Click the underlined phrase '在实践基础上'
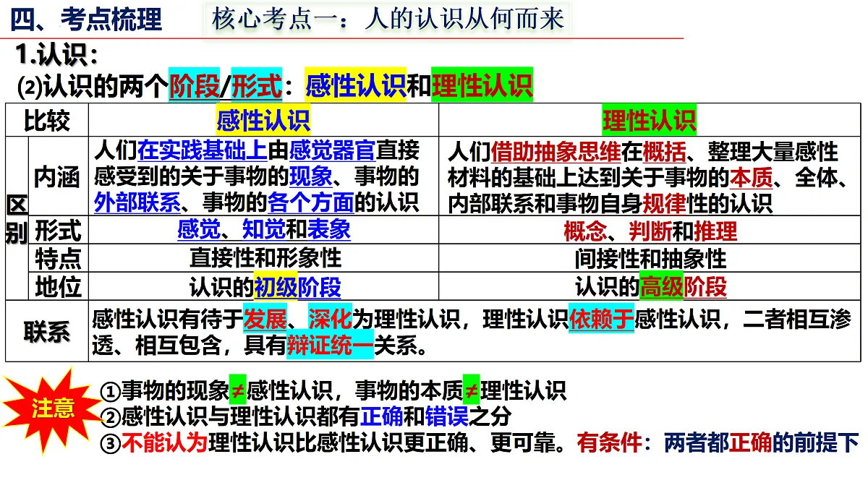The image size is (868, 488). [202, 151]
